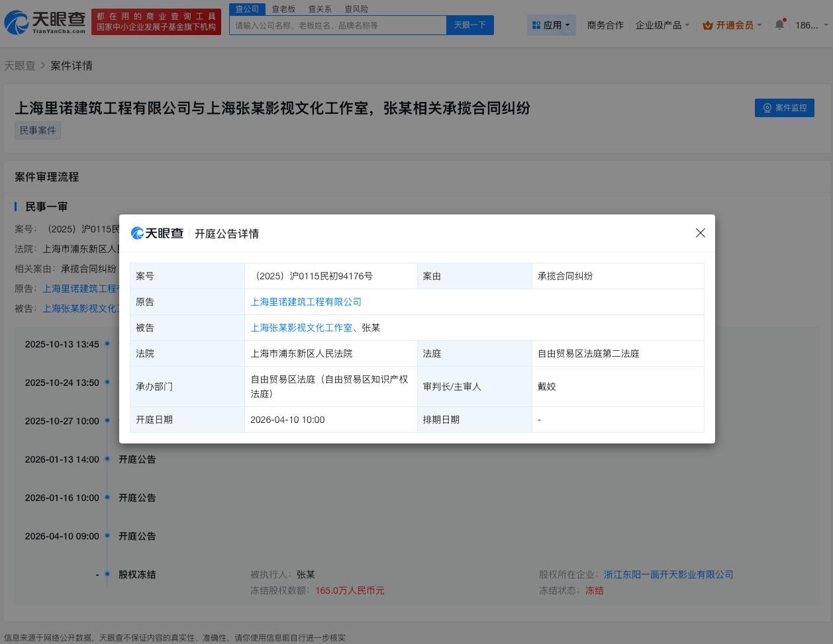Open the 浙江东阳一画开天影业有限公司 company link
Image resolution: width=833 pixels, height=644 pixels.
[x=668, y=575]
